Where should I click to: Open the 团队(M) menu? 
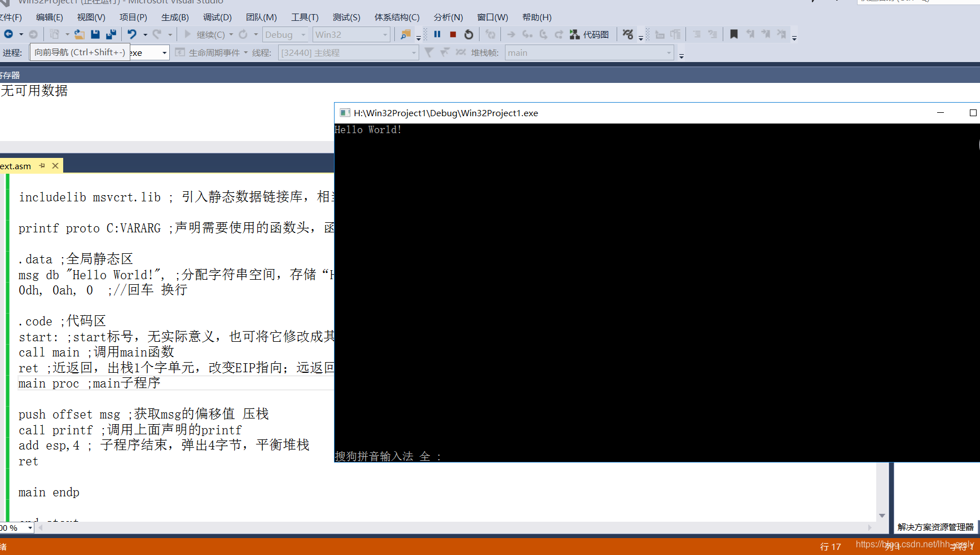coord(261,17)
